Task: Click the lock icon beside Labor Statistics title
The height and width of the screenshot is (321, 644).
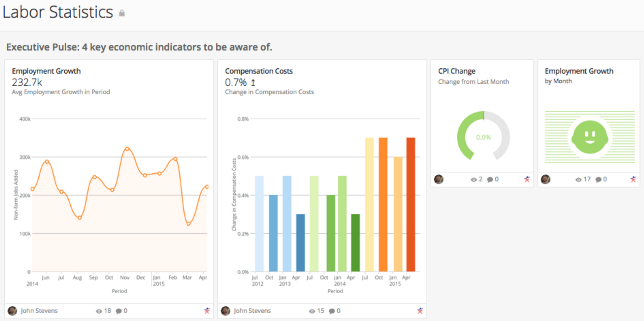Action: point(122,12)
